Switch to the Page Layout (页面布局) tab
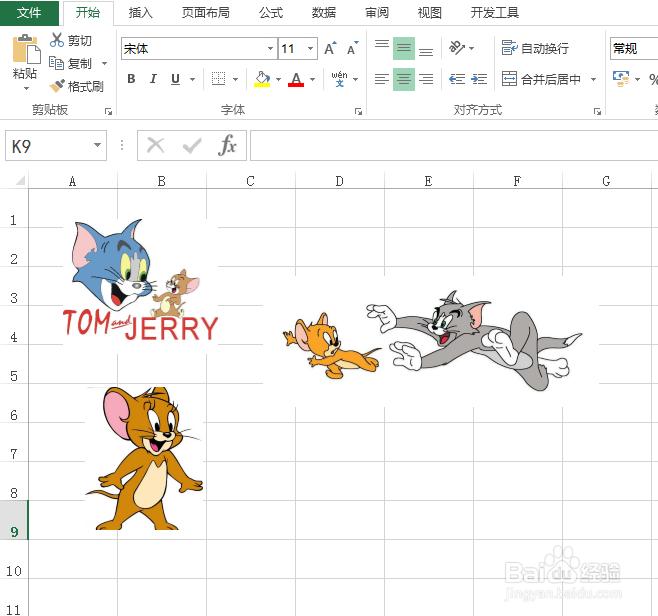Image resolution: width=658 pixels, height=616 pixels. pos(206,13)
